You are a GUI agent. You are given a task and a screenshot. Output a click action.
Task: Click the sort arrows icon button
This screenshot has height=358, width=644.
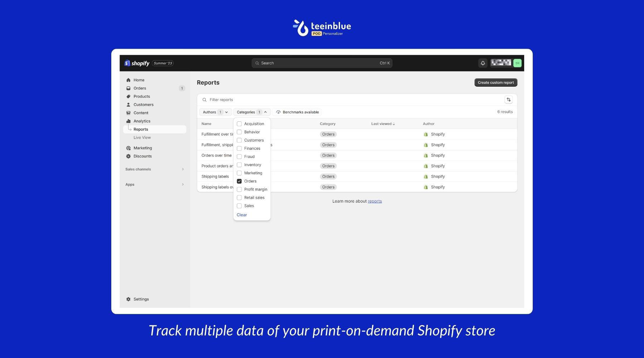click(x=508, y=100)
